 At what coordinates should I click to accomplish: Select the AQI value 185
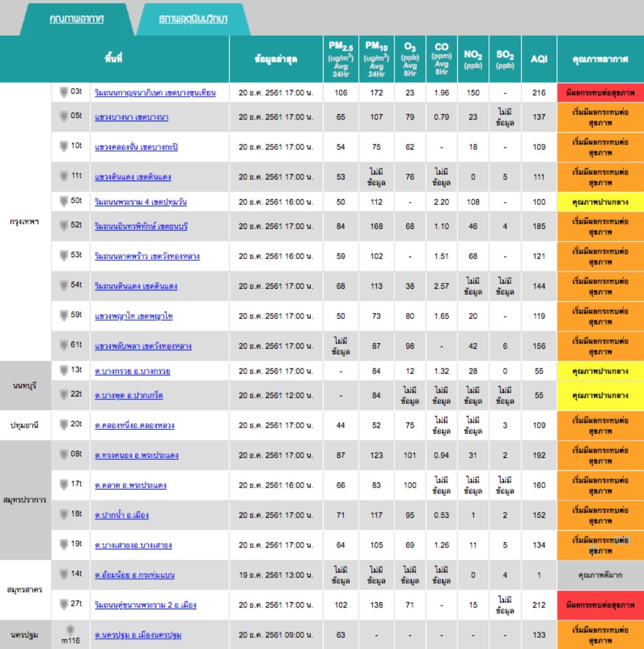tap(539, 226)
